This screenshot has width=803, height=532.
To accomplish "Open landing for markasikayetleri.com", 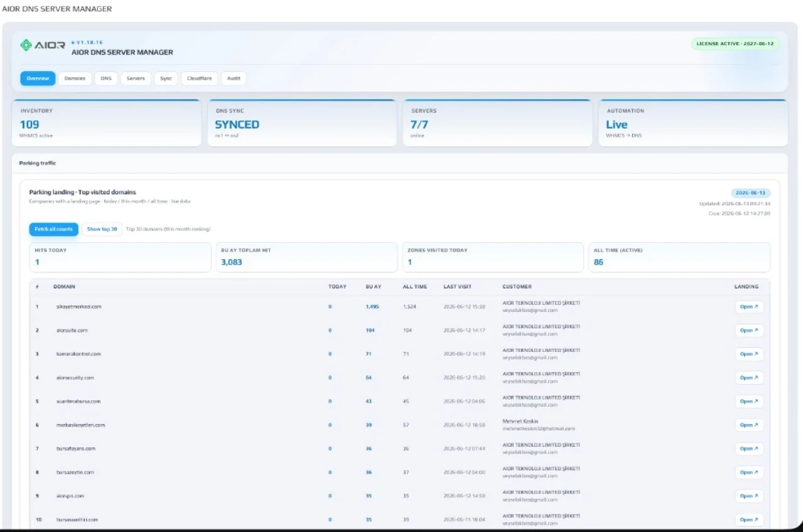I will coord(749,425).
